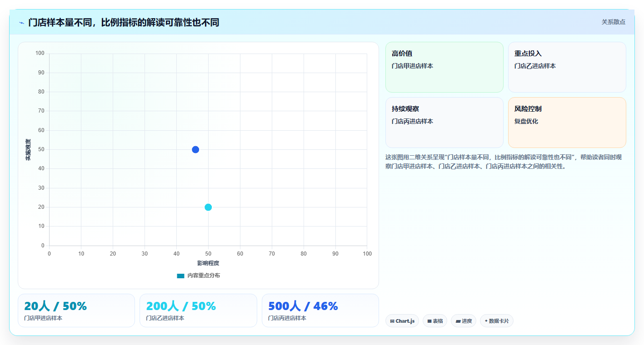644x345 pixels.
Task: Click the lightning icon beside the title
Action: [x=21, y=23]
